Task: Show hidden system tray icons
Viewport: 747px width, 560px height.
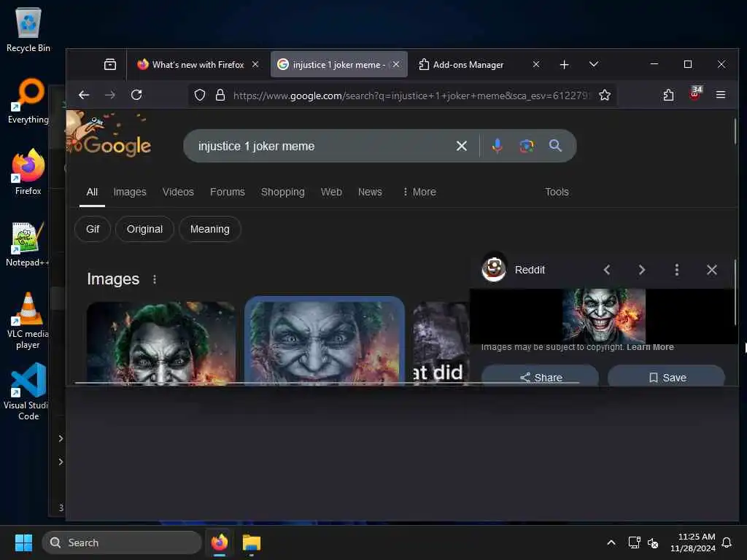Action: [611, 542]
